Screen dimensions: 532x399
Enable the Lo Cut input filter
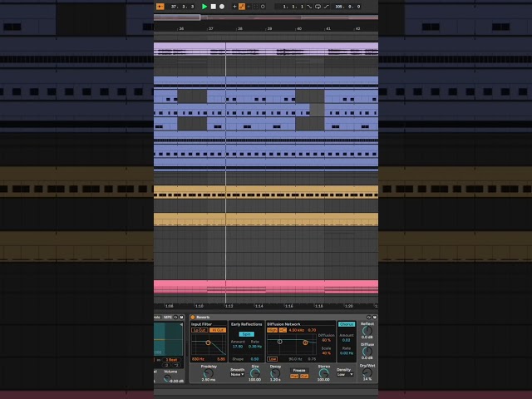199,330
